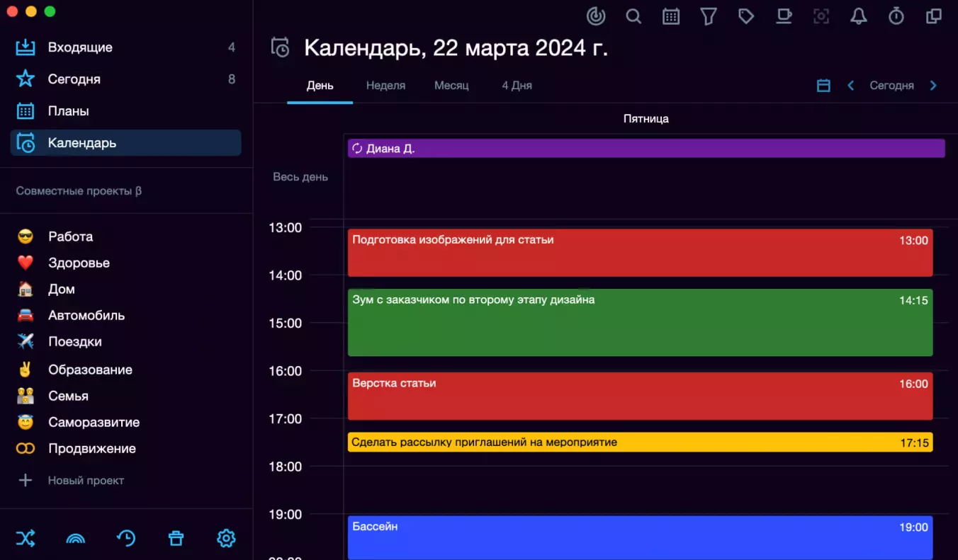This screenshot has height=560, width=958.
Task: Click the focus frame icon in toolbar
Action: pyautogui.click(x=821, y=16)
